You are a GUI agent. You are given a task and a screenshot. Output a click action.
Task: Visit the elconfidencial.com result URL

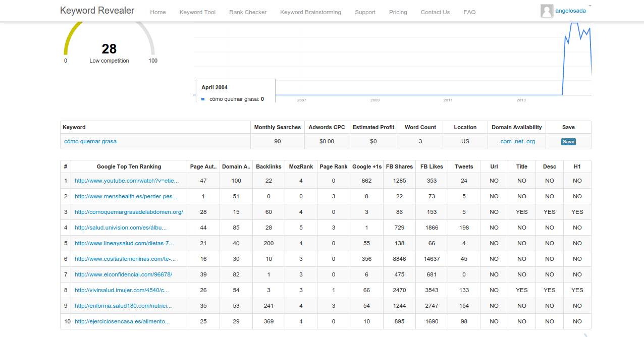point(123,274)
